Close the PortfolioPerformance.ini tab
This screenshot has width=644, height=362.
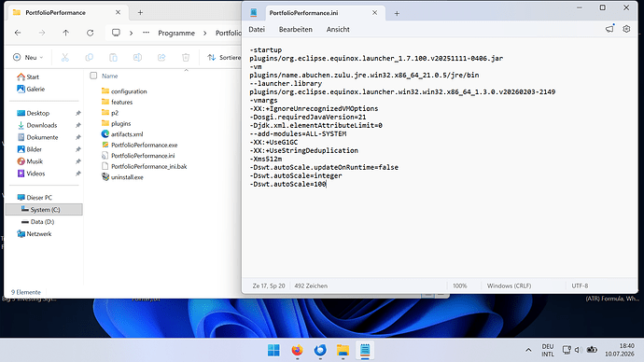pos(374,13)
